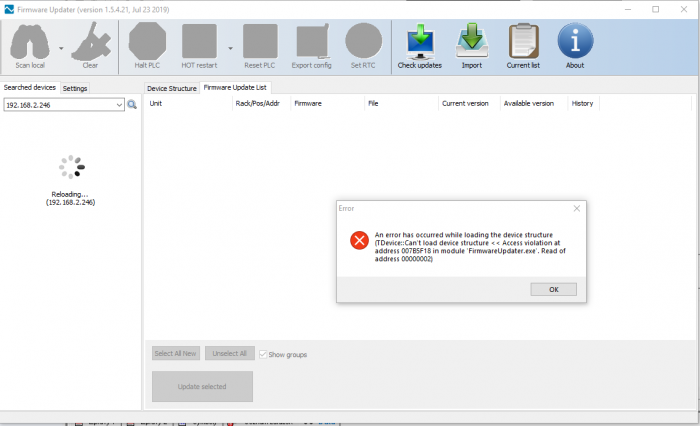Click the Clear broom icon
This screenshot has height=426, width=700.
coord(90,42)
